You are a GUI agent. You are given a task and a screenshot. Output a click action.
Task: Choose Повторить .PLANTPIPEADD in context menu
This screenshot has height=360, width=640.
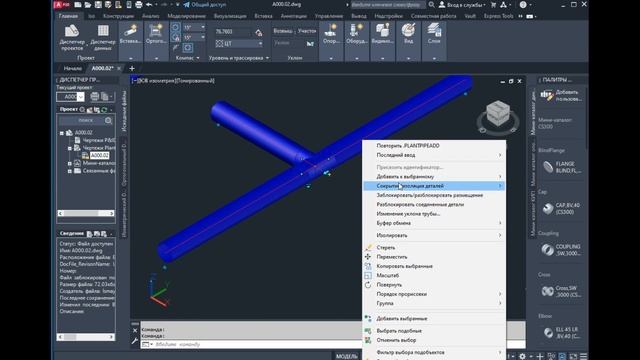pyautogui.click(x=434, y=146)
